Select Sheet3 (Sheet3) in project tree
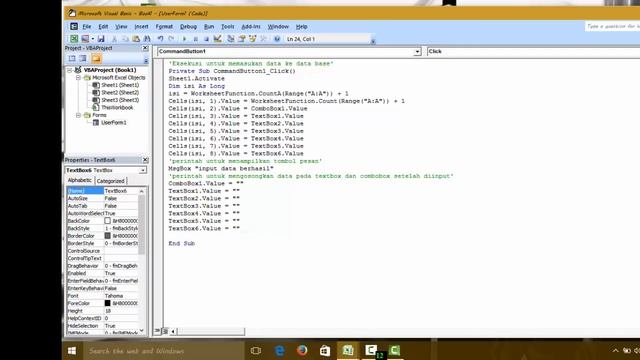This screenshot has height=360, width=640. [x=120, y=100]
